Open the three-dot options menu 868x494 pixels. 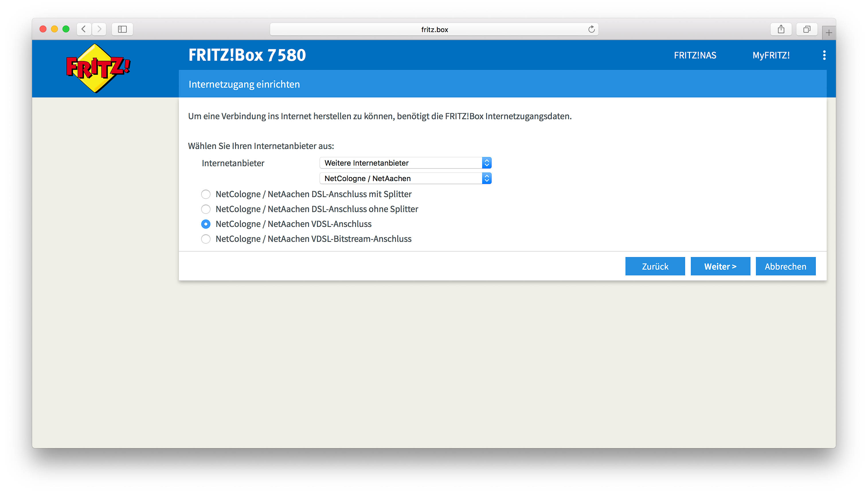[x=824, y=55]
